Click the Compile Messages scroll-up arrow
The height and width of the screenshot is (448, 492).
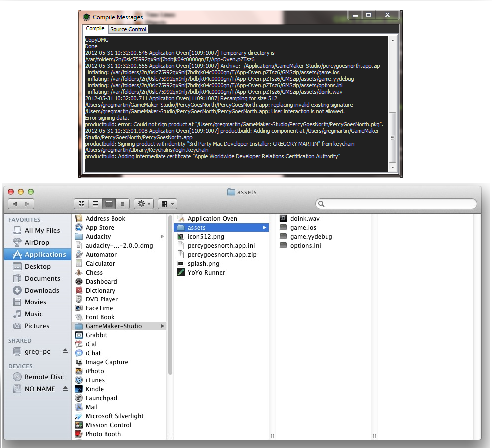coord(392,40)
